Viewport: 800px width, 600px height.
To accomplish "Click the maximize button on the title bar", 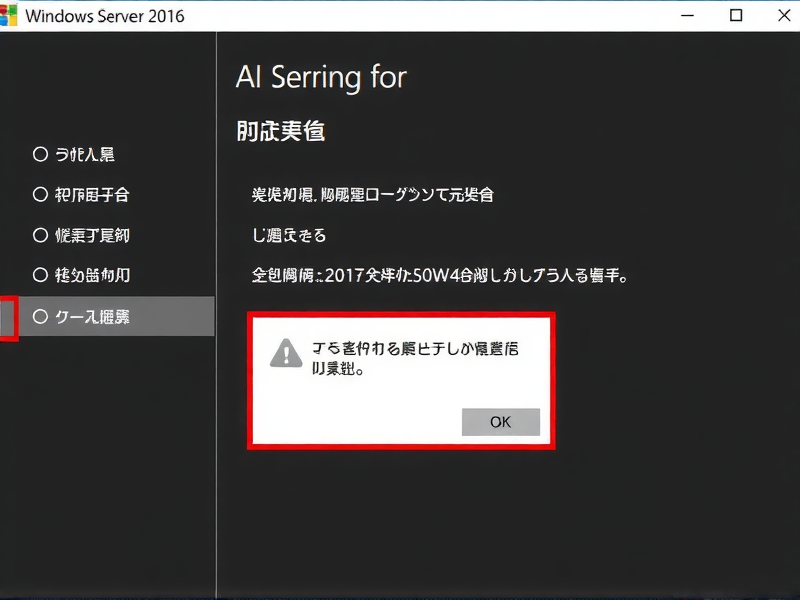I will tap(735, 16).
